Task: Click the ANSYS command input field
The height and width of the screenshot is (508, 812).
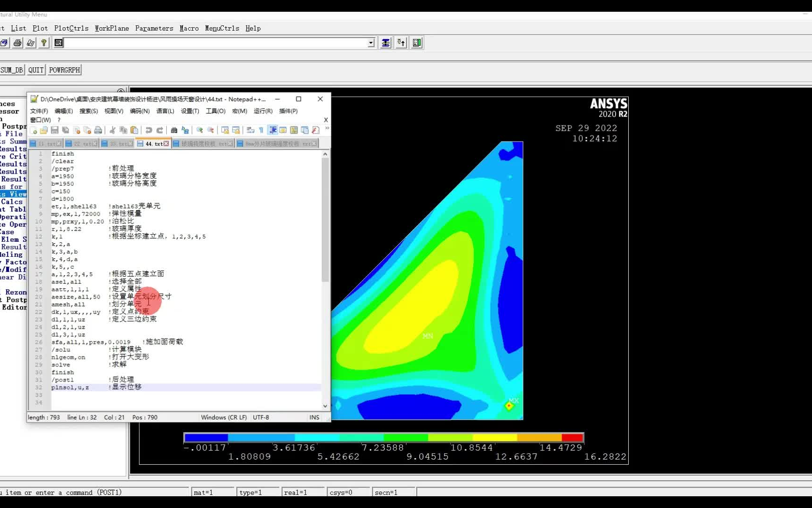Action: pos(215,43)
